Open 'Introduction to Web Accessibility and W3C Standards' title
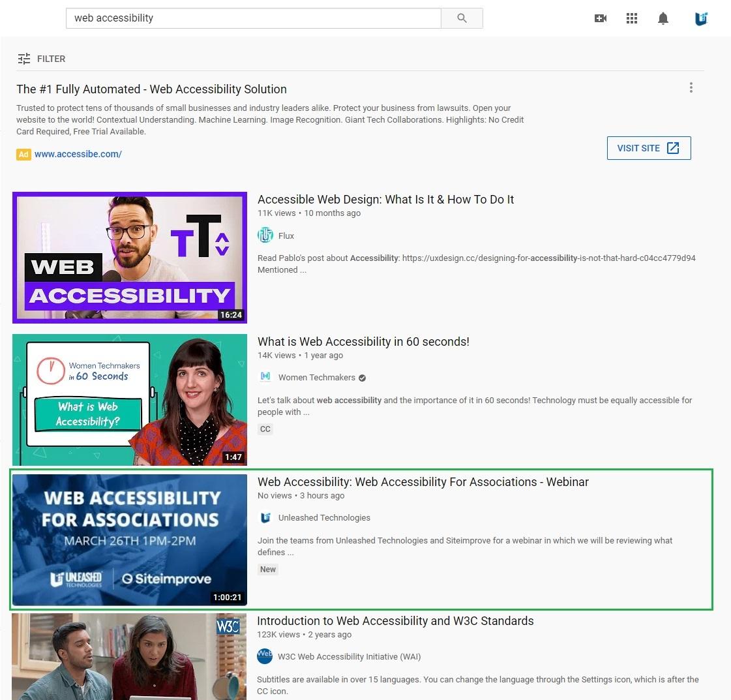The width and height of the screenshot is (731, 700). (395, 620)
